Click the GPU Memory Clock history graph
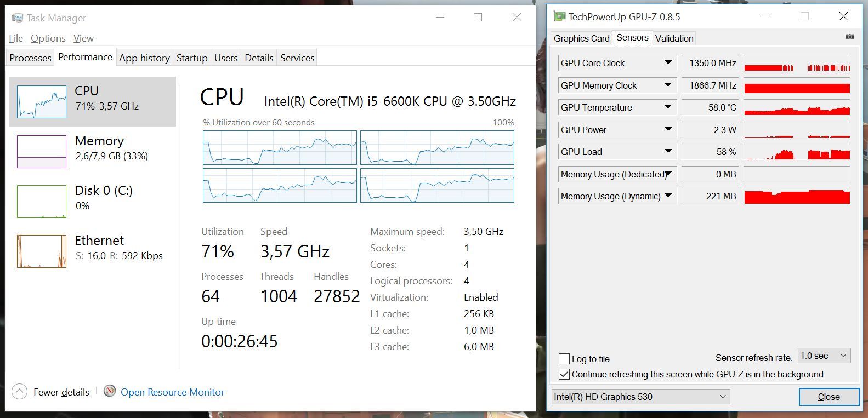The width and height of the screenshot is (868, 418). [797, 85]
